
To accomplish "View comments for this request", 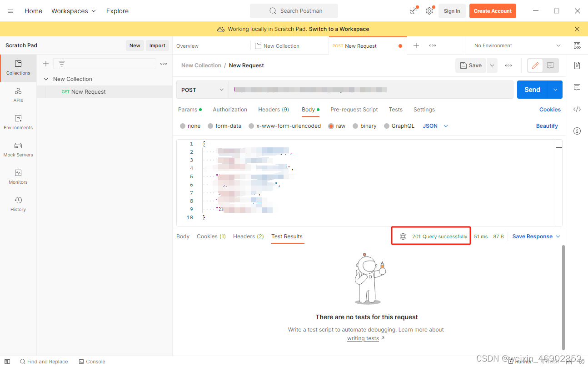I will (577, 87).
